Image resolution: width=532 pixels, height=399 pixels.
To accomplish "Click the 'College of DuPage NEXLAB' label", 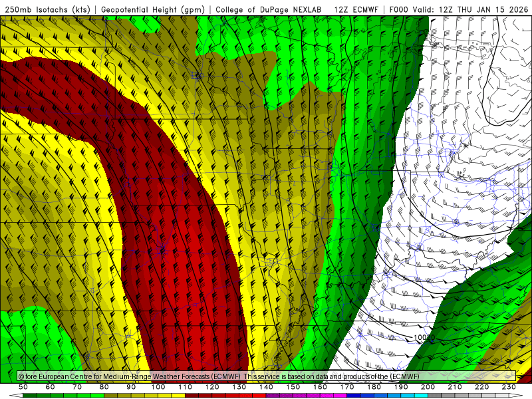I will [269, 9].
